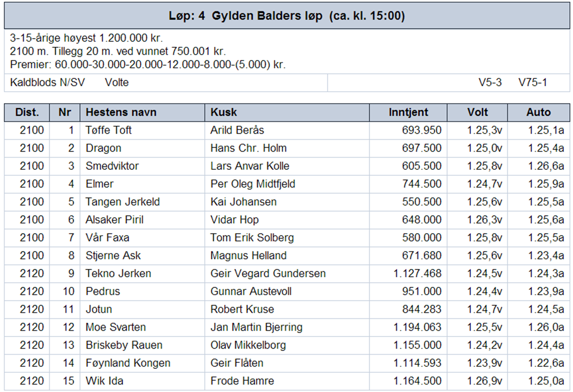Select the Dist. column header
The image size is (573, 392).
(x=27, y=113)
